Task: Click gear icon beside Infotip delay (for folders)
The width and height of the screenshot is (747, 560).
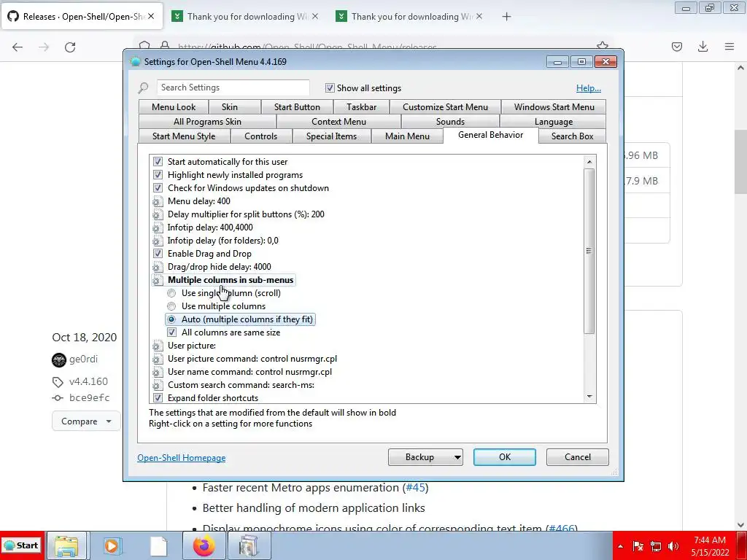Action: [158, 241]
